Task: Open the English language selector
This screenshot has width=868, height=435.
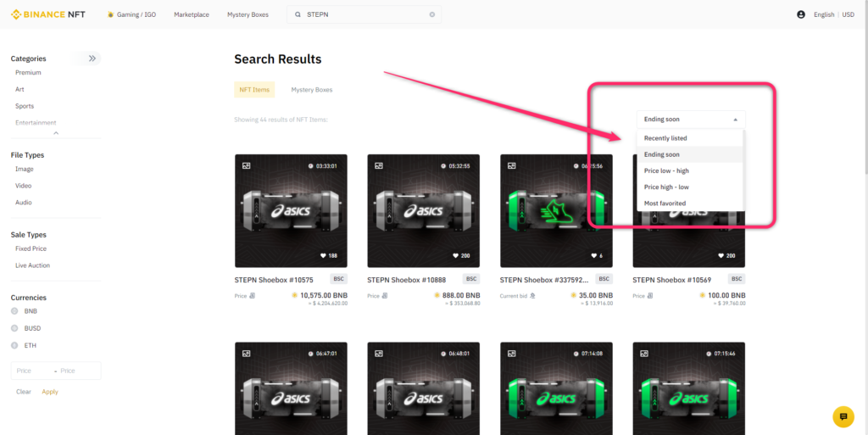Action: [x=824, y=15]
